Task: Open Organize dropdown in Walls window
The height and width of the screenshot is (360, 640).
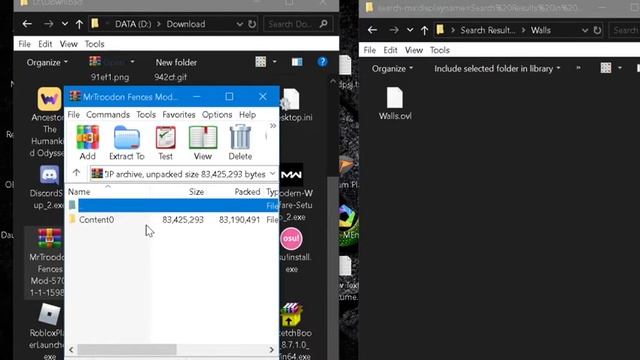Action: pyautogui.click(x=392, y=69)
